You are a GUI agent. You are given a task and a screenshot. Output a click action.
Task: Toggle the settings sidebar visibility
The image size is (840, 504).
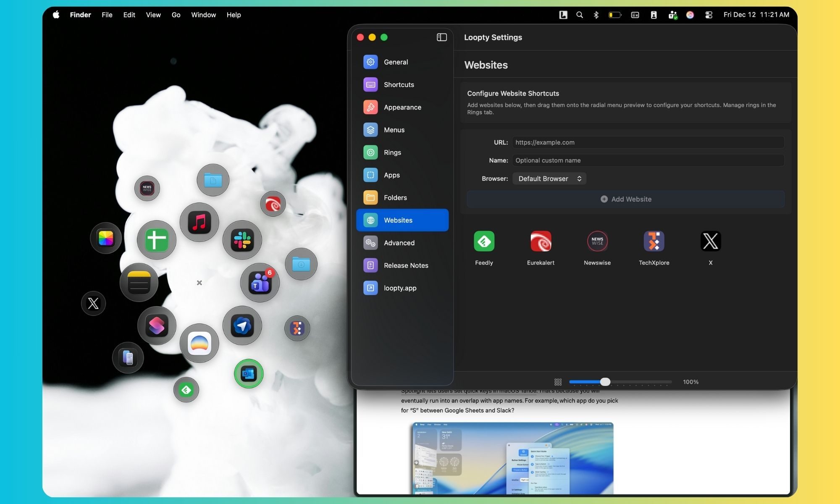pyautogui.click(x=441, y=37)
